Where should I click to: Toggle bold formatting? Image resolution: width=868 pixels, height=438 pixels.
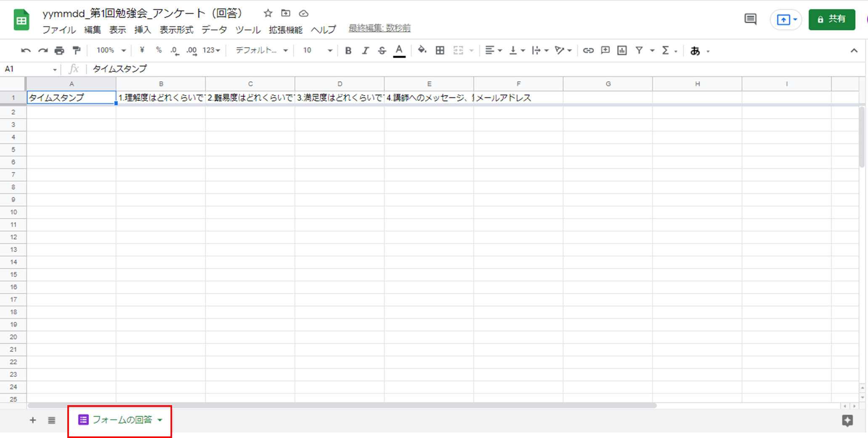348,50
